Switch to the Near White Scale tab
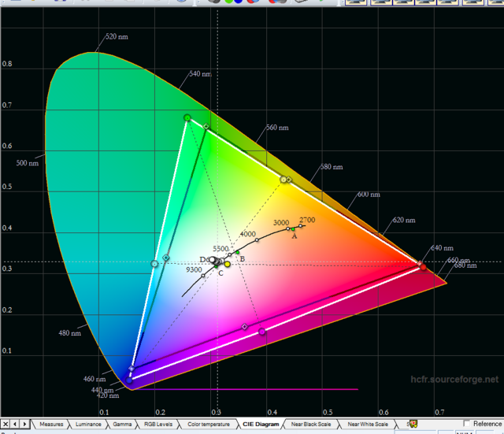 tap(368, 424)
